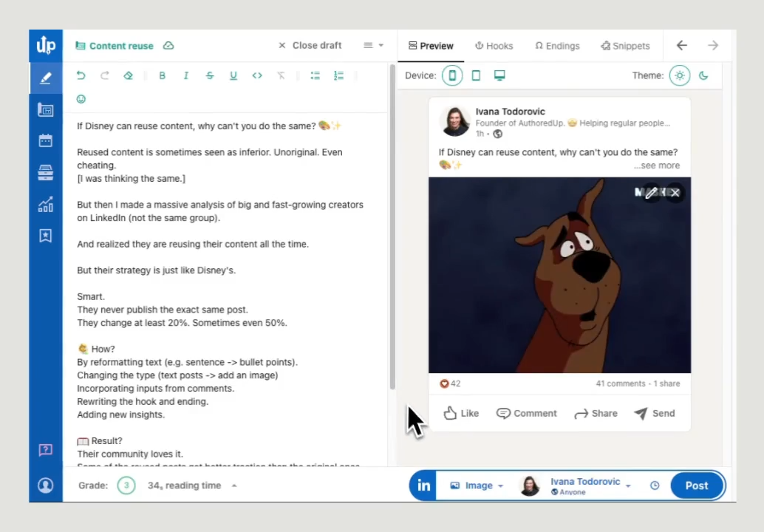The width and height of the screenshot is (764, 532).
Task: Insert a numbered list
Action: pos(338,75)
